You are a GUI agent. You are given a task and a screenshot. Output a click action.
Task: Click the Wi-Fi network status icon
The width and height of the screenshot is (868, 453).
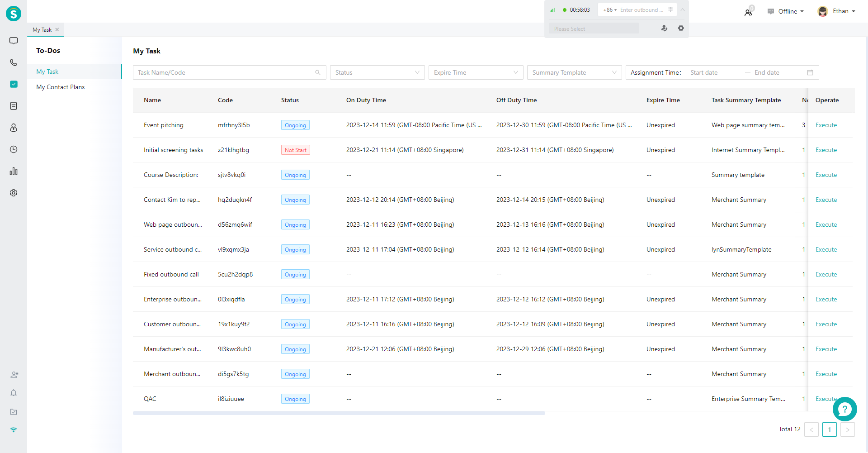14,430
